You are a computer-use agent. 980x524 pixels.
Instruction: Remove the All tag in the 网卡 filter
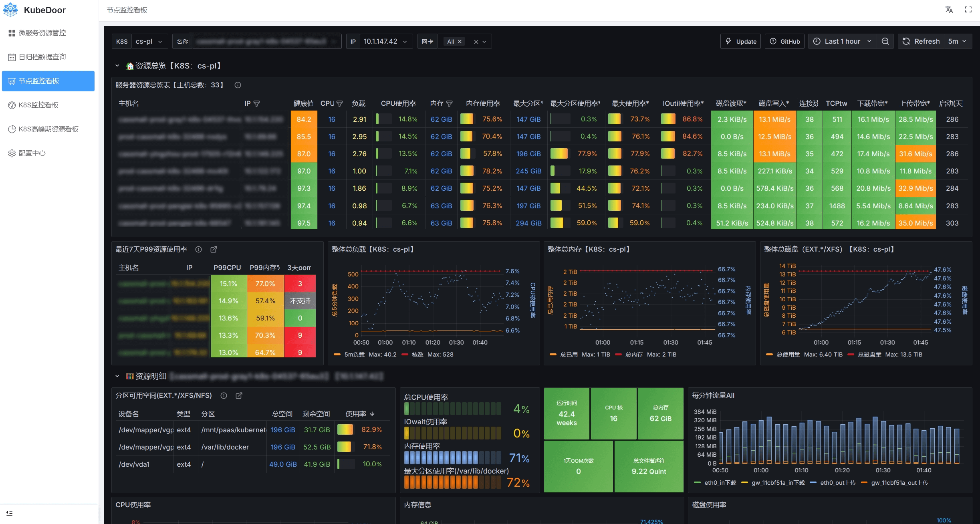click(x=460, y=41)
